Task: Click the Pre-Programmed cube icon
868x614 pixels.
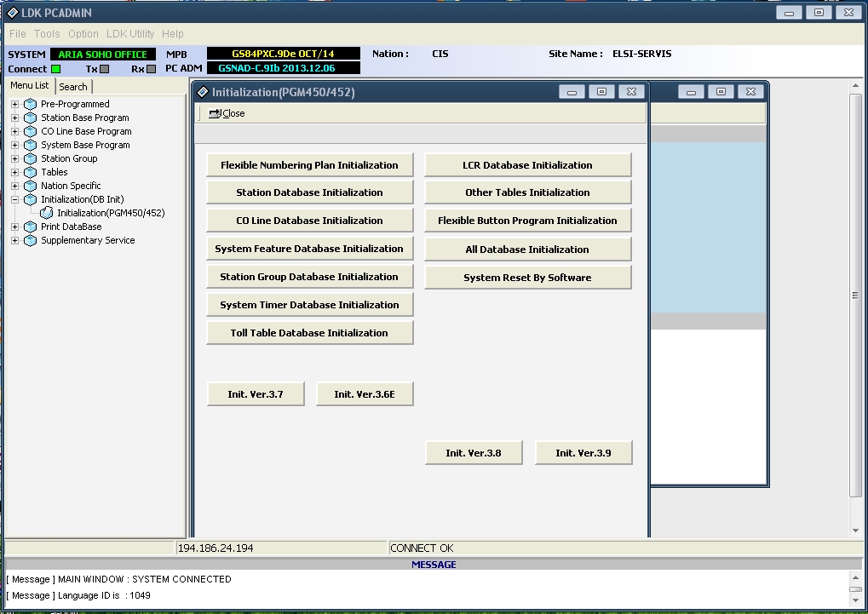Action: (x=31, y=104)
